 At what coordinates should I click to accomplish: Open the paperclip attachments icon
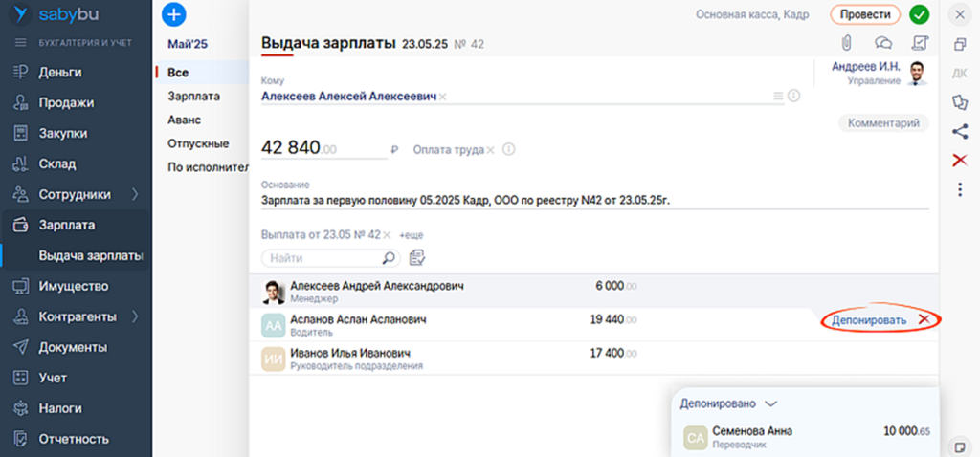846,42
